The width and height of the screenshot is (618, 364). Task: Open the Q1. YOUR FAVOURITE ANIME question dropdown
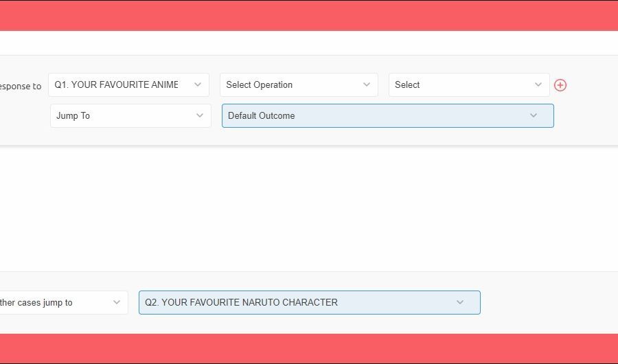pos(117,84)
